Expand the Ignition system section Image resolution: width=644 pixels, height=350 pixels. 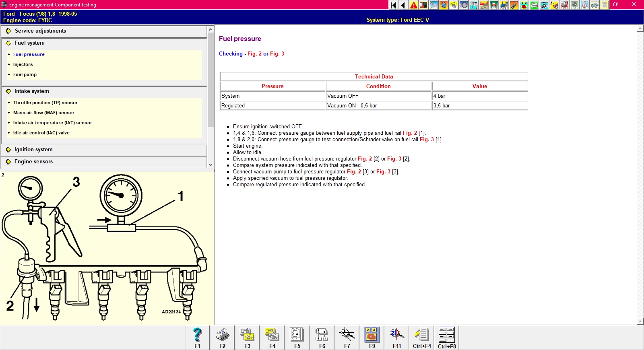pyautogui.click(x=33, y=150)
